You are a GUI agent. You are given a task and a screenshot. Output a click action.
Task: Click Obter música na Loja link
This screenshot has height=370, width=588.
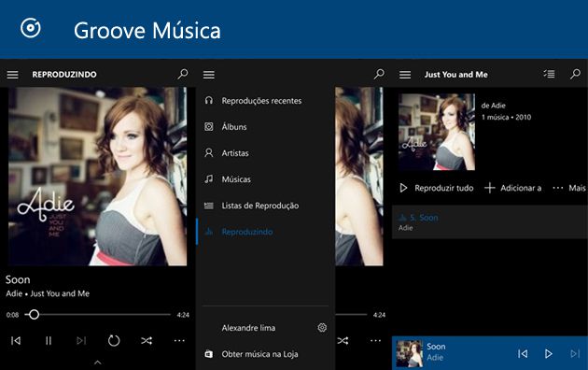(259, 354)
